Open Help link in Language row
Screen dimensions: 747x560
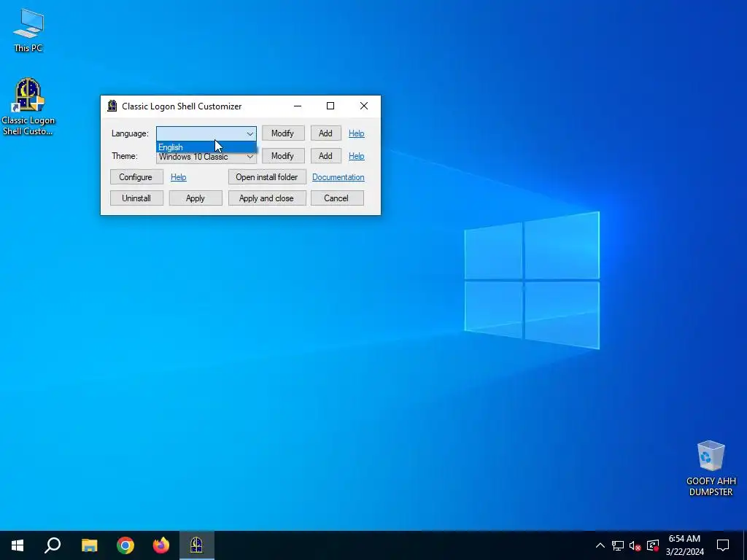[356, 133]
